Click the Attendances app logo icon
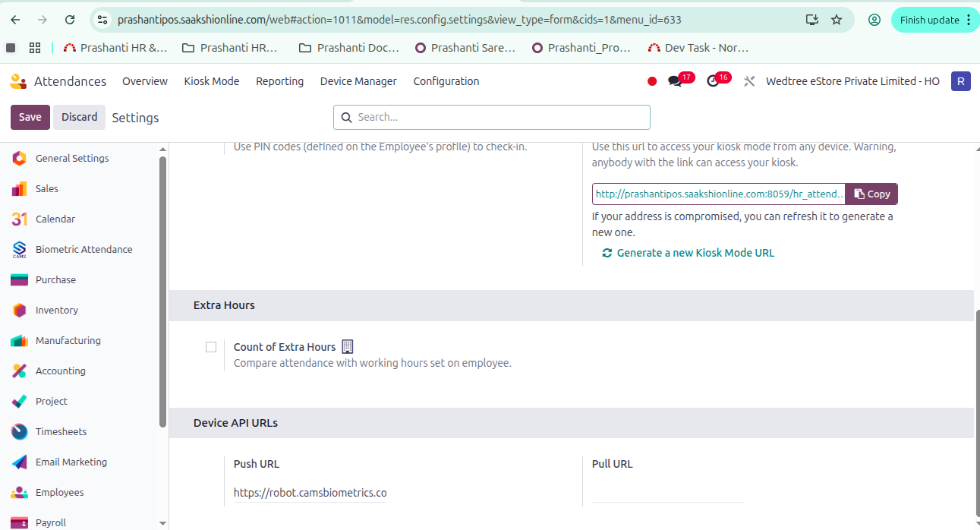 click(x=18, y=81)
